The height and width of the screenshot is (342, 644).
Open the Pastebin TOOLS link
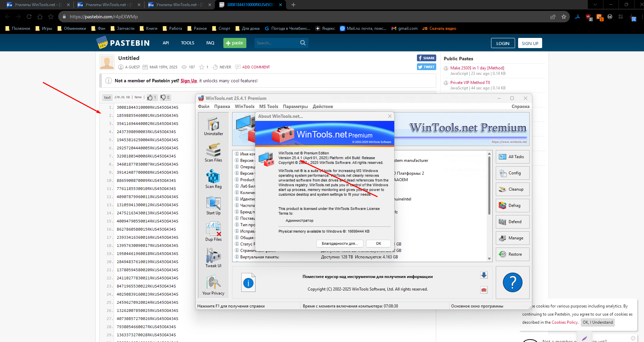(x=187, y=43)
